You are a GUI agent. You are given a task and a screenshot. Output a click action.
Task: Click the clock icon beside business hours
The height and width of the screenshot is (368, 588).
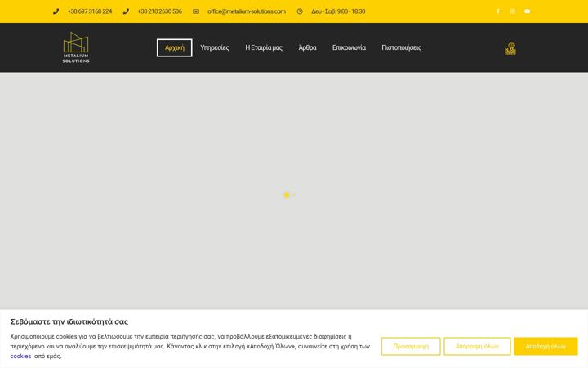click(x=300, y=11)
